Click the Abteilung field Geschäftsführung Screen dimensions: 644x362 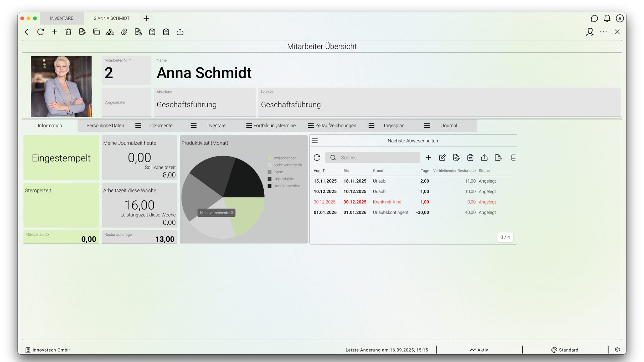pos(205,102)
